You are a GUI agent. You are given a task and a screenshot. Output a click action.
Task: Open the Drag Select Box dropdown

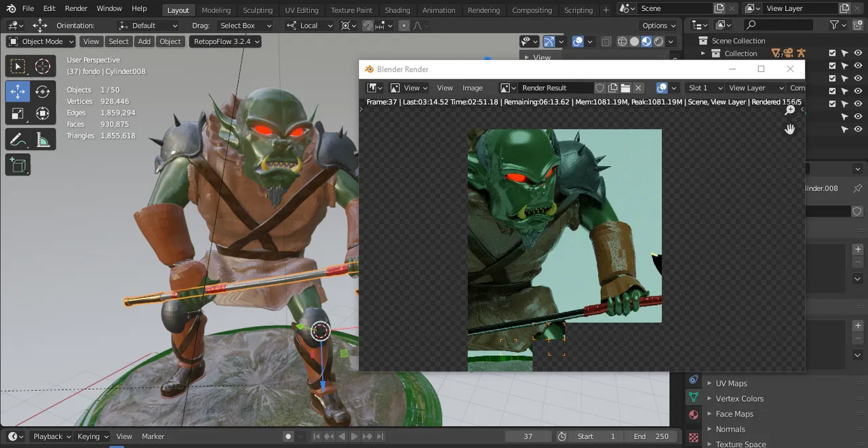pyautogui.click(x=244, y=26)
